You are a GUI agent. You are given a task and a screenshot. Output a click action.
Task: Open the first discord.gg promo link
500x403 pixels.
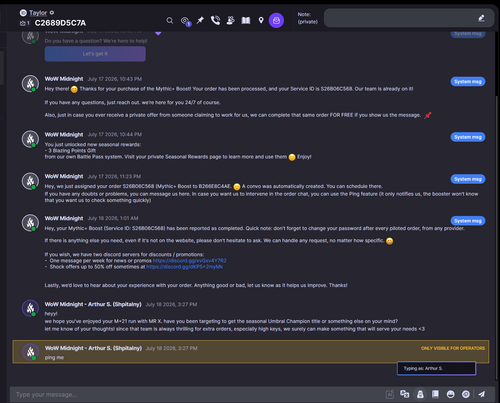tap(189, 261)
